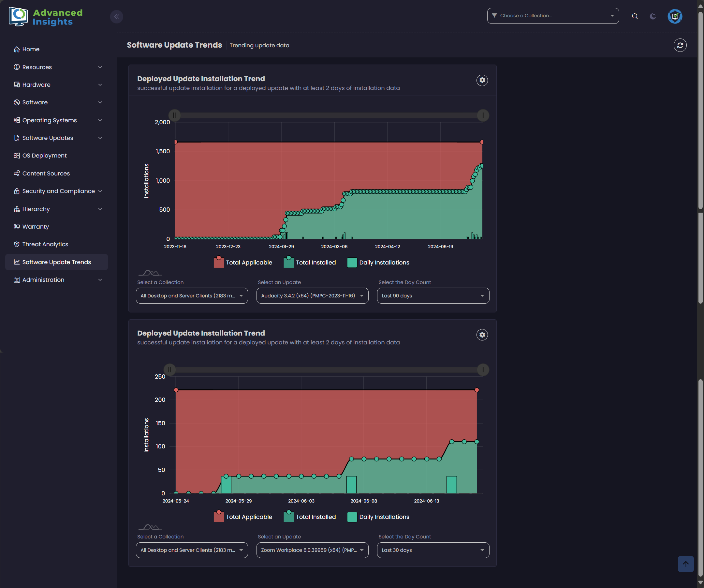Collapse the sidebar with double-chevron button

(x=116, y=16)
